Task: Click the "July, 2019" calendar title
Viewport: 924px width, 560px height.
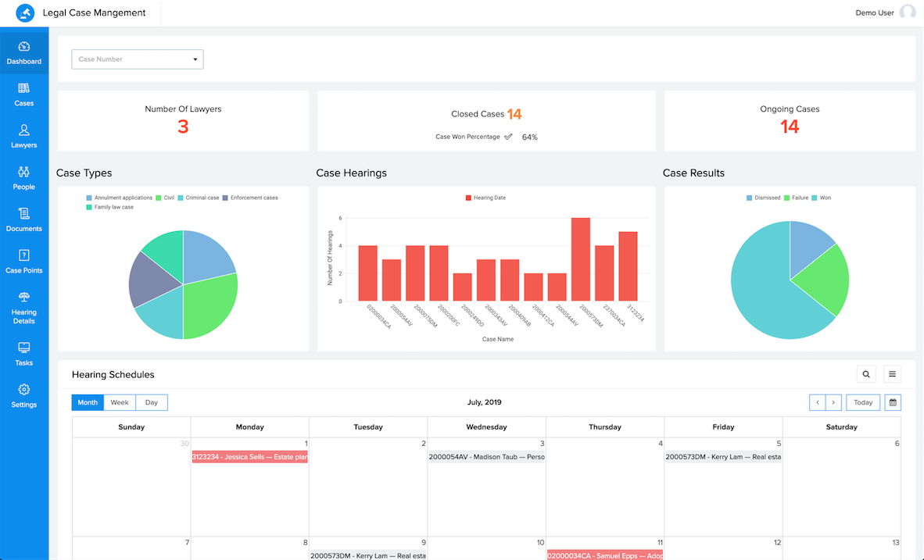Action: (x=485, y=402)
